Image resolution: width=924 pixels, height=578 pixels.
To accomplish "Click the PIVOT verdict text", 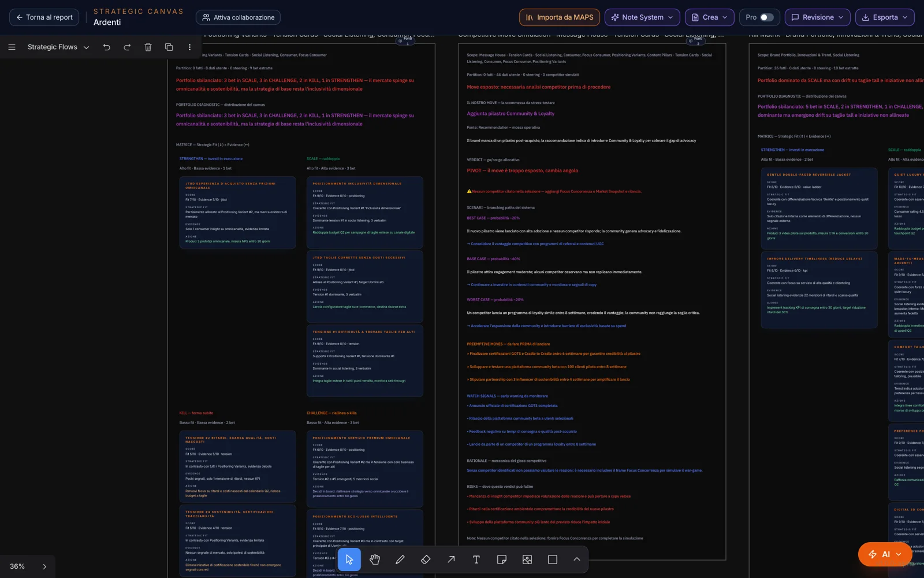I will coord(523,171).
